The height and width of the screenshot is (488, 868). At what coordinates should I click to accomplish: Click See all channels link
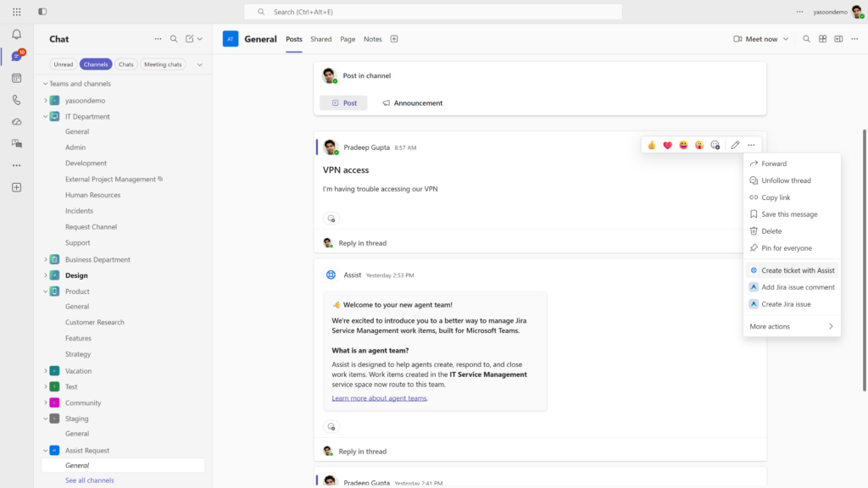[90, 480]
